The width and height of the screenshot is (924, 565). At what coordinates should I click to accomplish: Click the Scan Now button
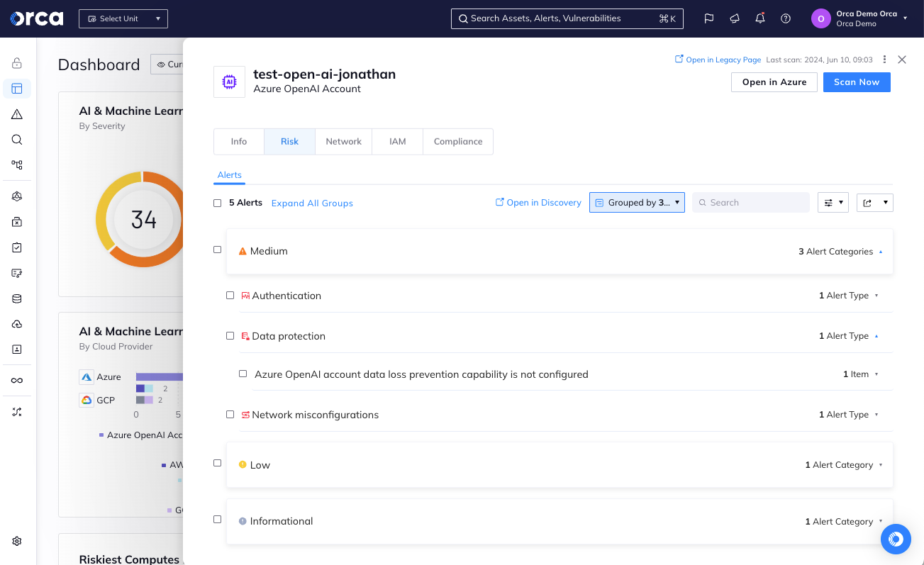(857, 82)
